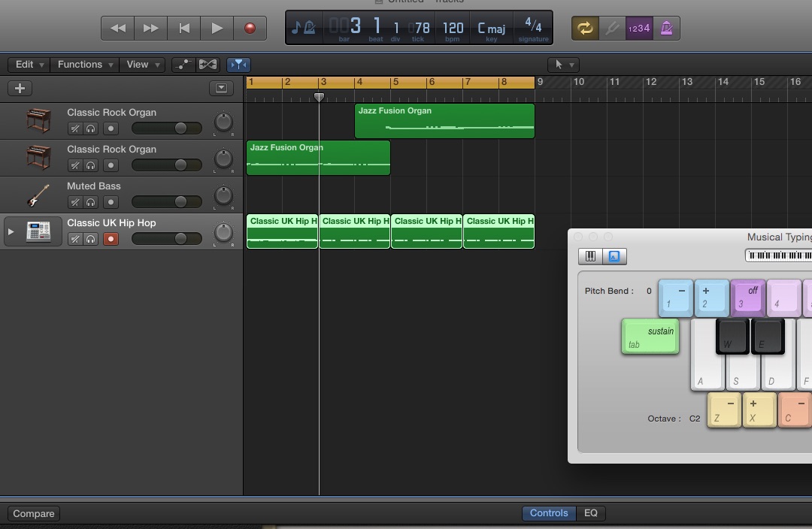This screenshot has width=812, height=529.
Task: Toggle the count-in 1234 button
Action: click(639, 29)
